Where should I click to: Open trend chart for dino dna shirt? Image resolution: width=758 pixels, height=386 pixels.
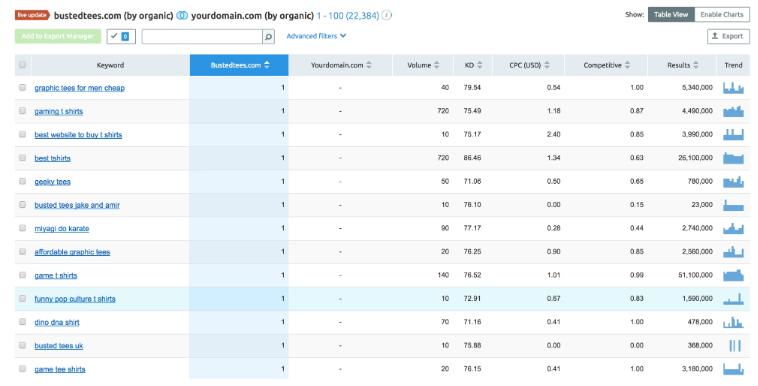[733, 322]
